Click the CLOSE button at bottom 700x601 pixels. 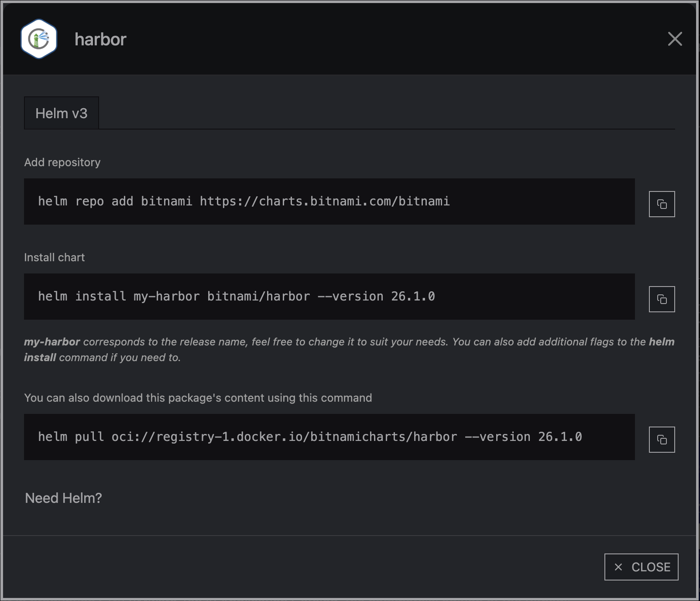tap(641, 567)
